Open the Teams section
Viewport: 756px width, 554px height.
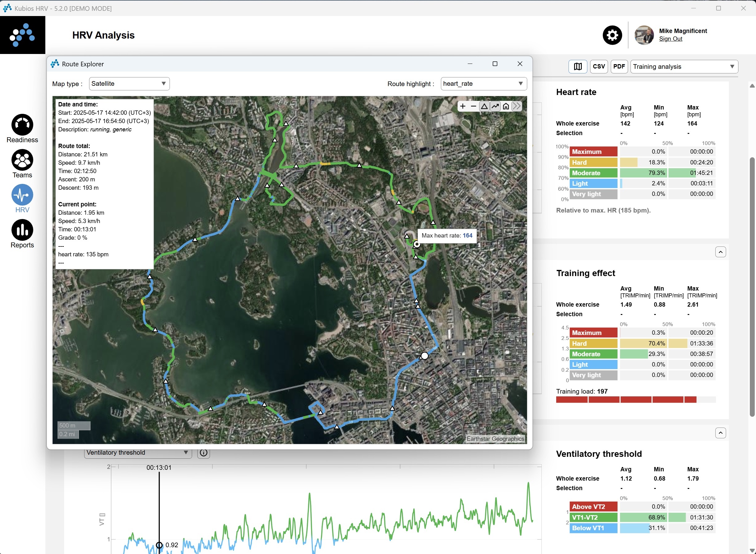point(23,164)
